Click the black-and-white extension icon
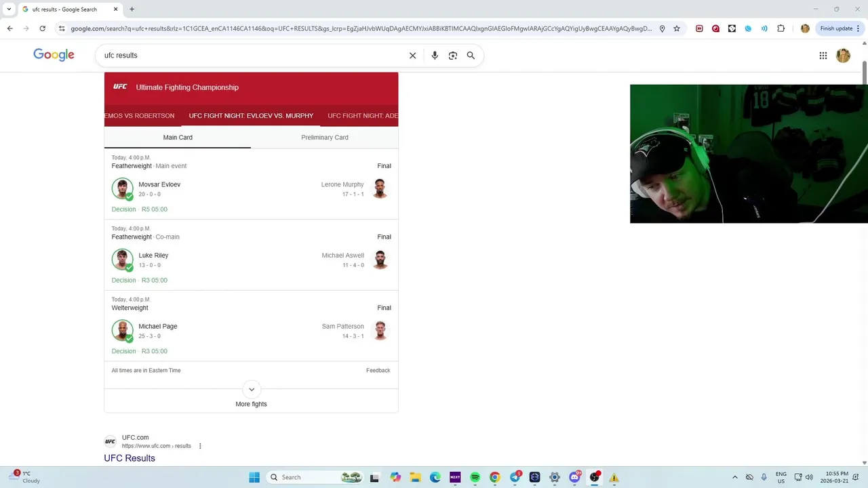 (x=732, y=28)
